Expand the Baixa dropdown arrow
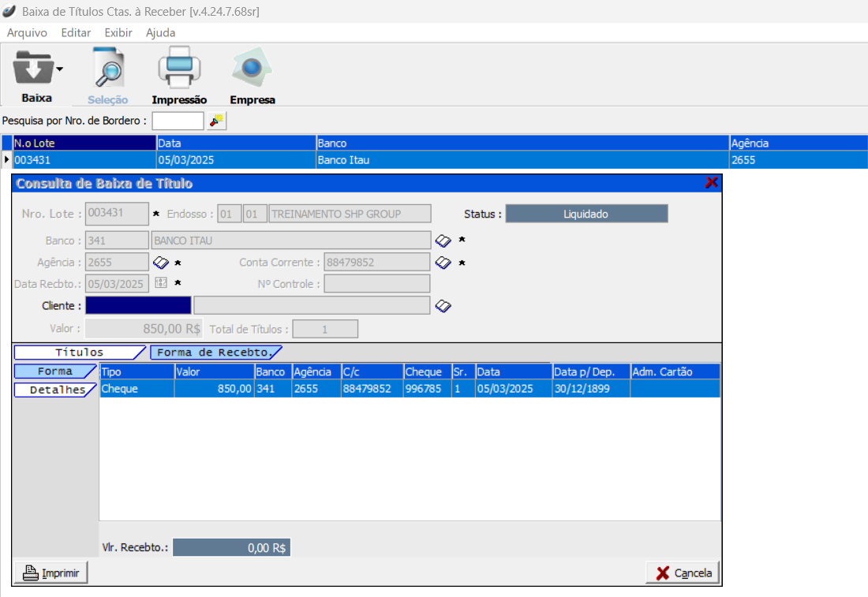 [x=59, y=69]
